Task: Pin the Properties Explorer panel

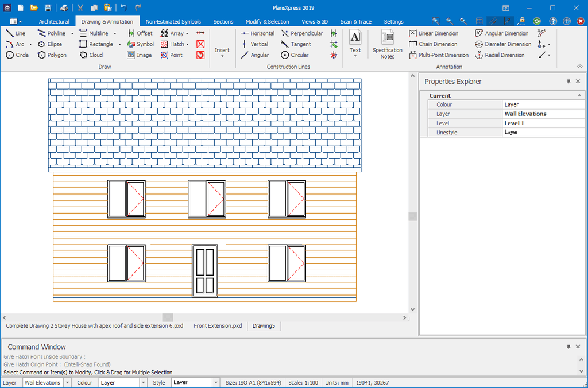Action: (568, 82)
